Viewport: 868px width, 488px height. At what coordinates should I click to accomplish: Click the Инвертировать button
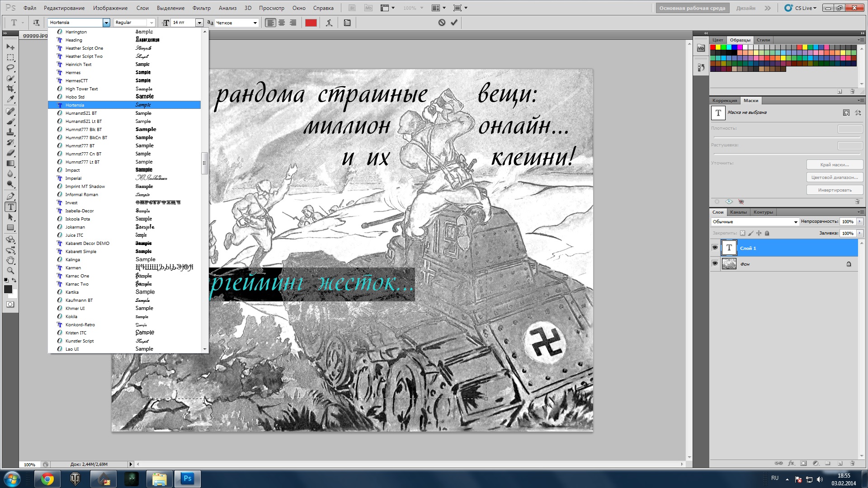pyautogui.click(x=835, y=190)
